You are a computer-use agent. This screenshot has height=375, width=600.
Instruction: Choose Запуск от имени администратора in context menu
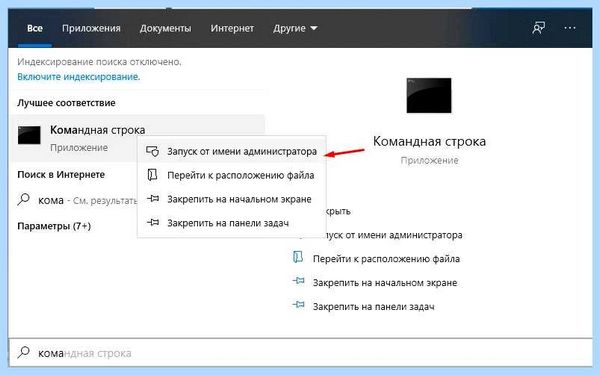(x=232, y=152)
